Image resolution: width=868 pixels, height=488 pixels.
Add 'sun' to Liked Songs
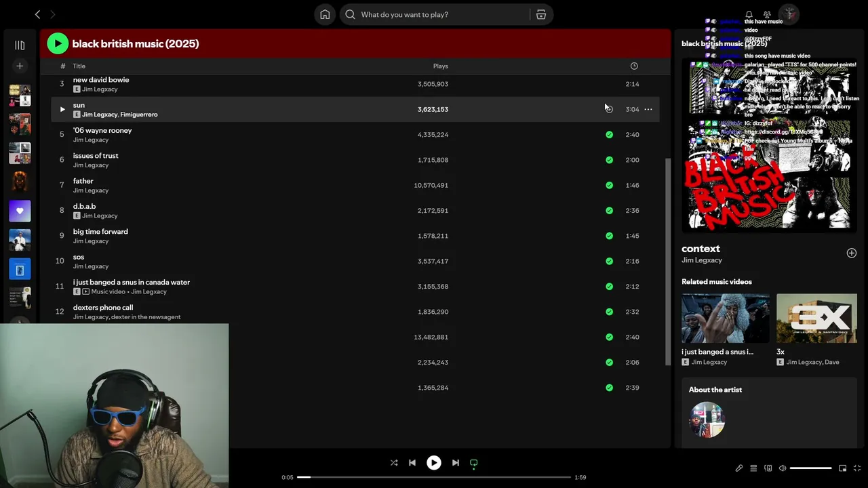click(609, 109)
